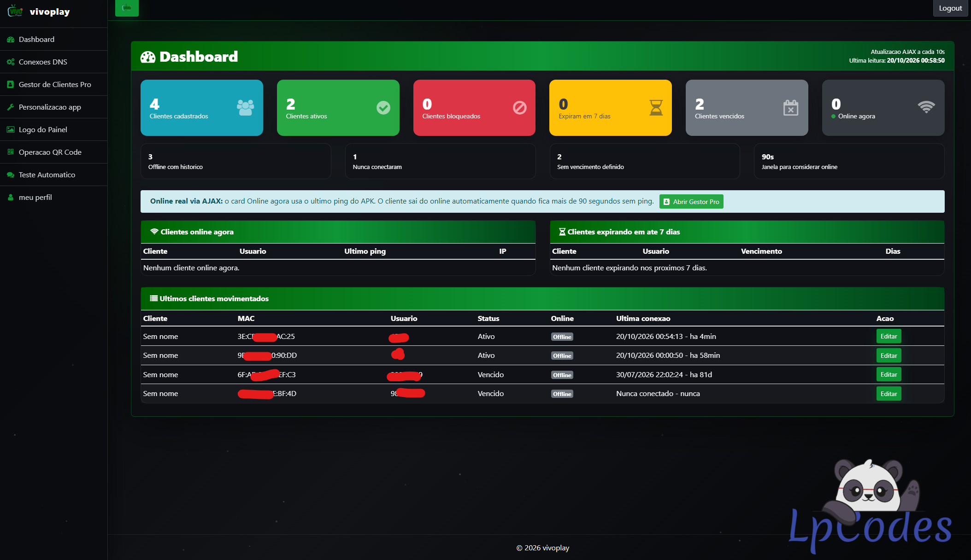Edit the client with MAC ending AC:25
Image resolution: width=971 pixels, height=560 pixels.
[889, 337]
